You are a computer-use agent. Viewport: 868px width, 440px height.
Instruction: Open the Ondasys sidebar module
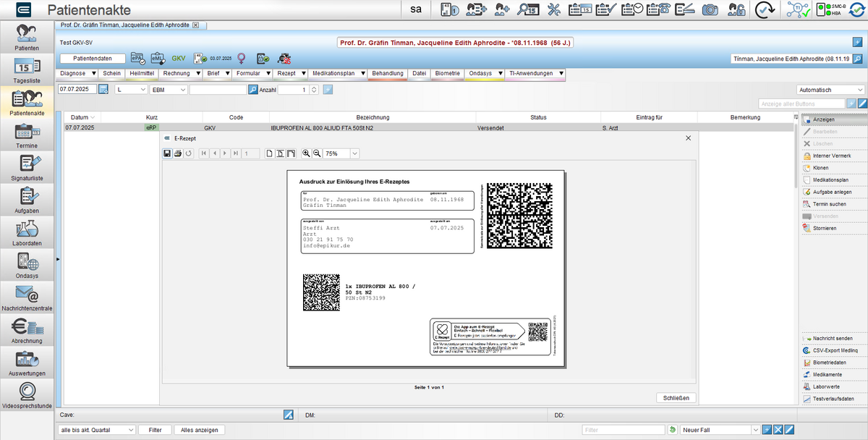pyautogui.click(x=27, y=266)
